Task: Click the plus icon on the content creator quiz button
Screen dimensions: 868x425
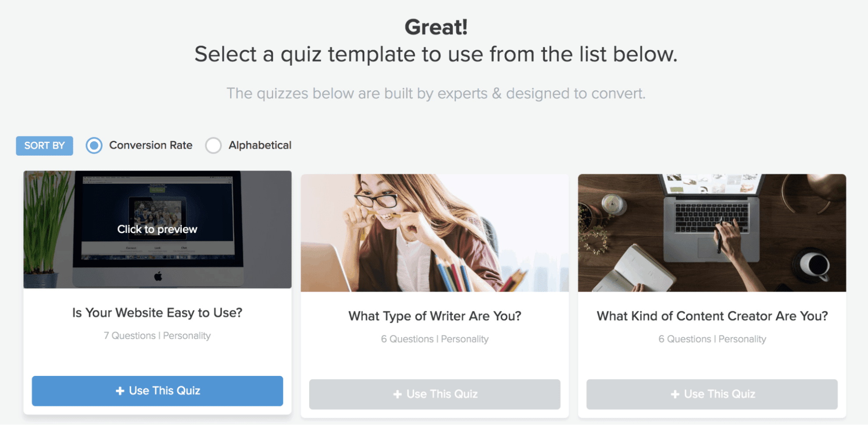Action: 674,393
